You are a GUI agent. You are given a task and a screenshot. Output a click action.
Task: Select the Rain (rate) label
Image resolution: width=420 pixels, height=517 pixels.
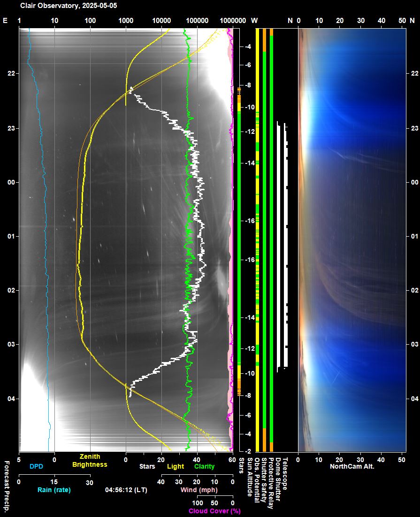tap(54, 490)
